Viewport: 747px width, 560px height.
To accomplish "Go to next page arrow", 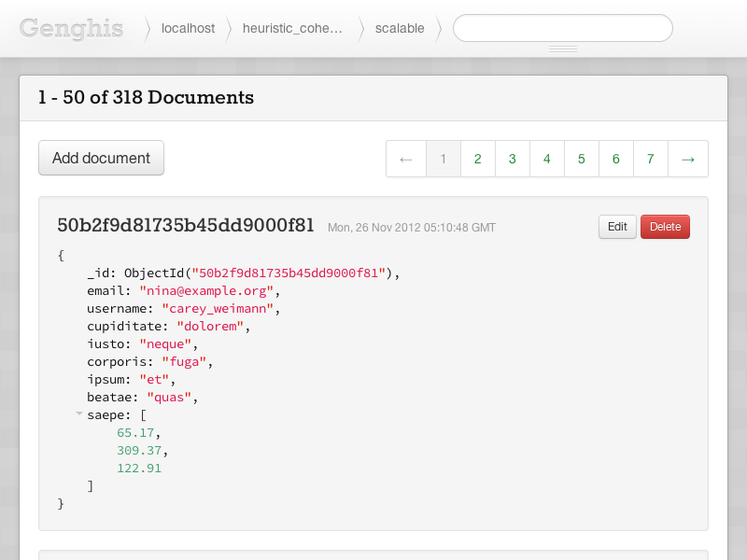I will [688, 159].
